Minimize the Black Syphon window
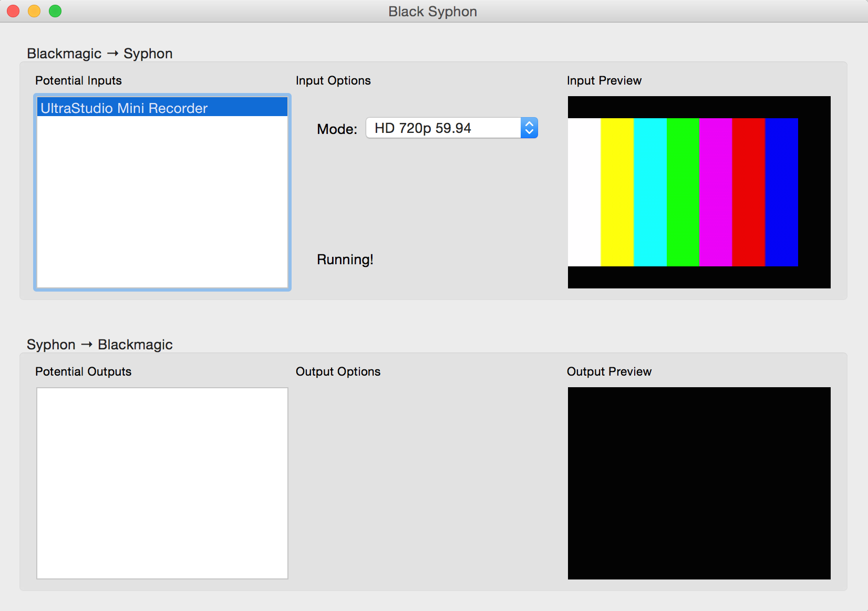 click(34, 11)
